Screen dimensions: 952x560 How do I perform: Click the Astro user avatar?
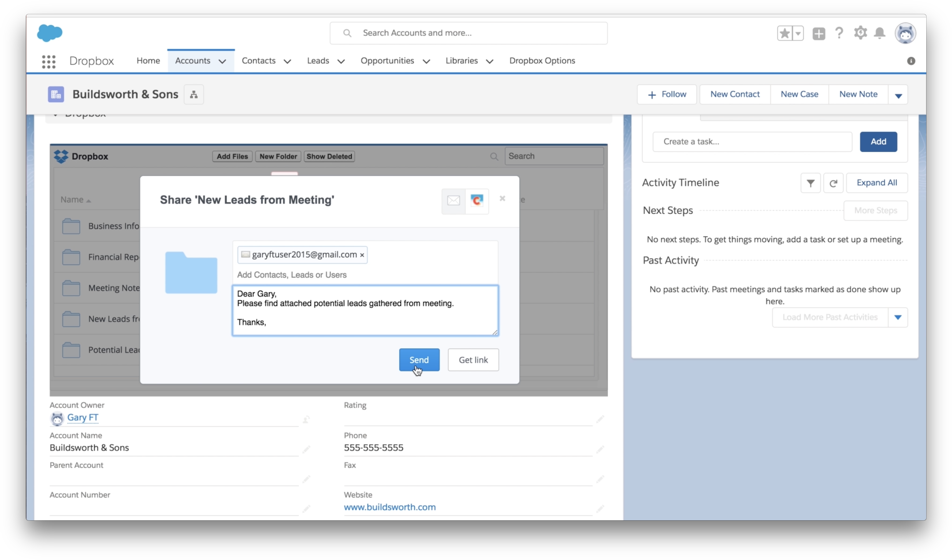pyautogui.click(x=906, y=33)
